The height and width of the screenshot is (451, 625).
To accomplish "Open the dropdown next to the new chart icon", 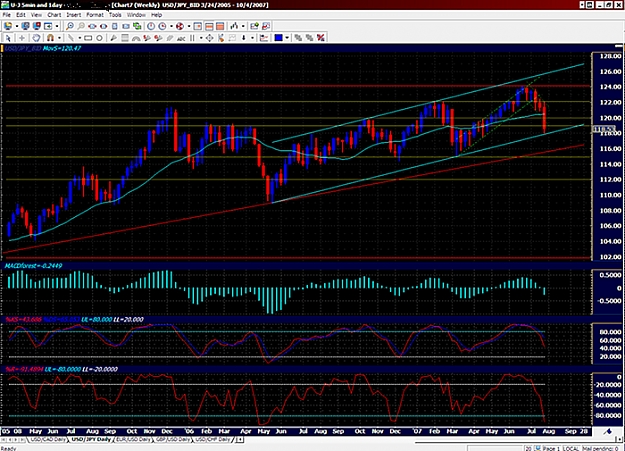I will pos(17,26).
